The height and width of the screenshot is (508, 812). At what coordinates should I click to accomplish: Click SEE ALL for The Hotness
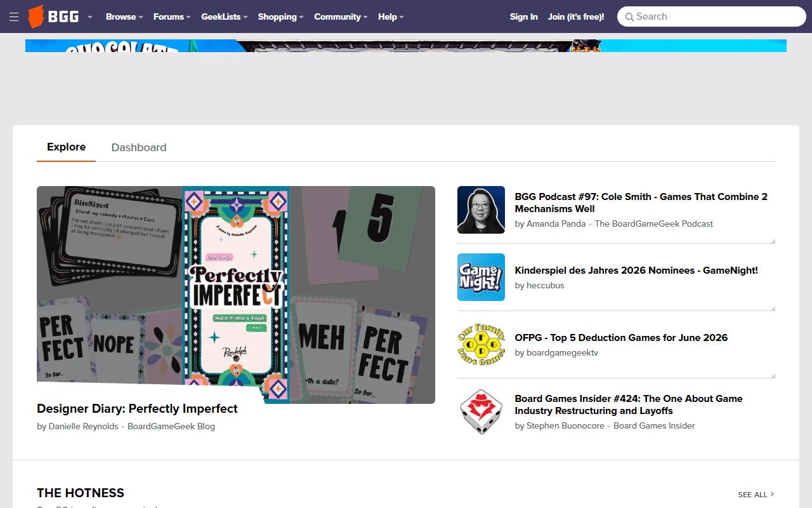756,495
